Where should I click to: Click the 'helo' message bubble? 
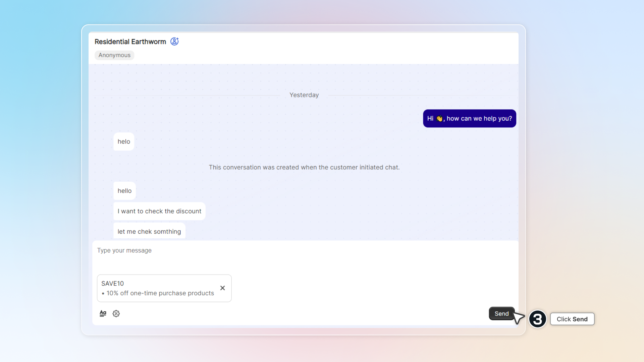coord(124,142)
